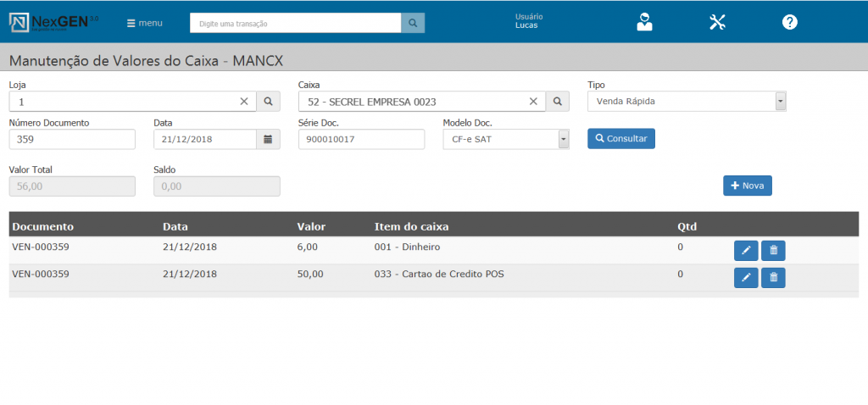This screenshot has height=405, width=868.
Task: Delete the Cartao de Credito POS row
Action: [773, 277]
